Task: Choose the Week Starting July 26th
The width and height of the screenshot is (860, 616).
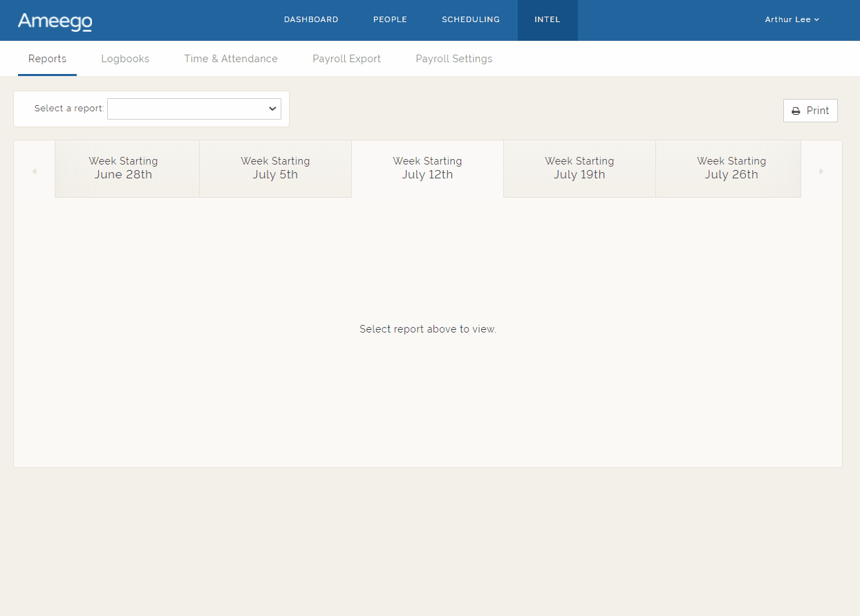Action: (x=731, y=168)
